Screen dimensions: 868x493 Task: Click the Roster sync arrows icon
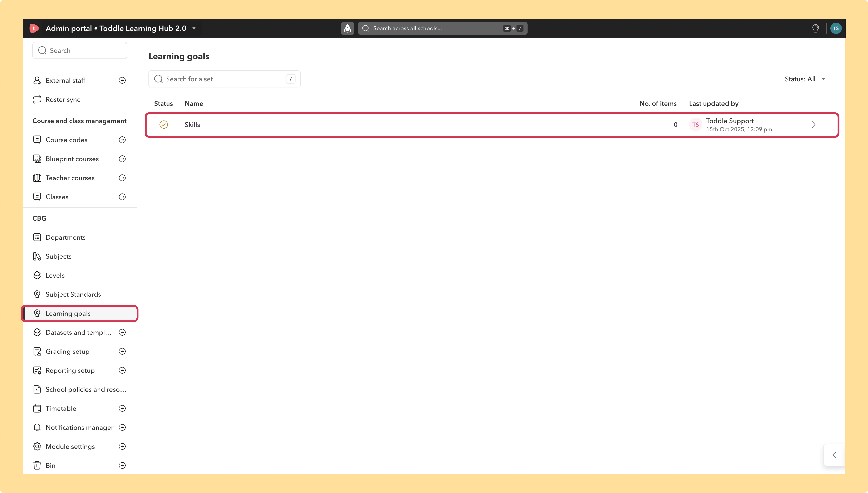[x=37, y=100]
